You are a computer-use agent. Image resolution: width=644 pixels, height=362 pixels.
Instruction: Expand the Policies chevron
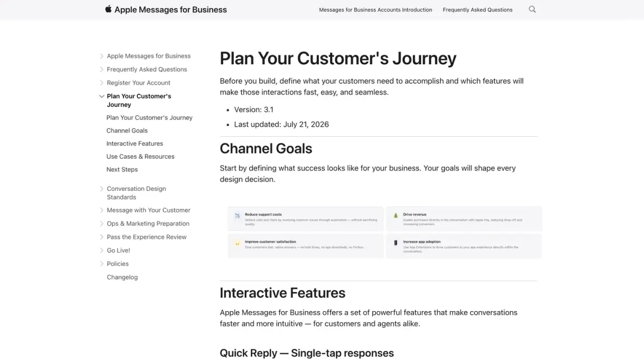coord(102,264)
